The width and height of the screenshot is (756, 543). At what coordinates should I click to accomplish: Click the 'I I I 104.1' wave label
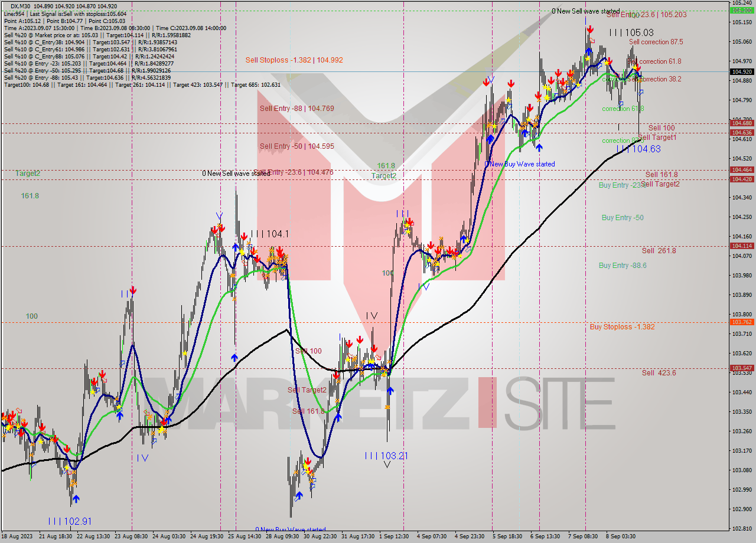[269, 234]
